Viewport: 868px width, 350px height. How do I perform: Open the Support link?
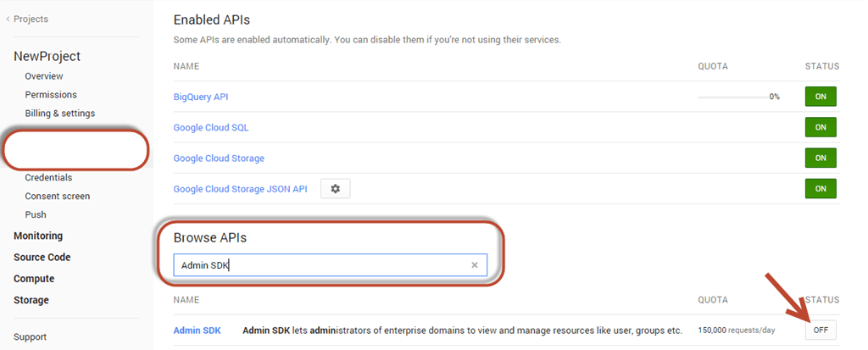point(30,336)
